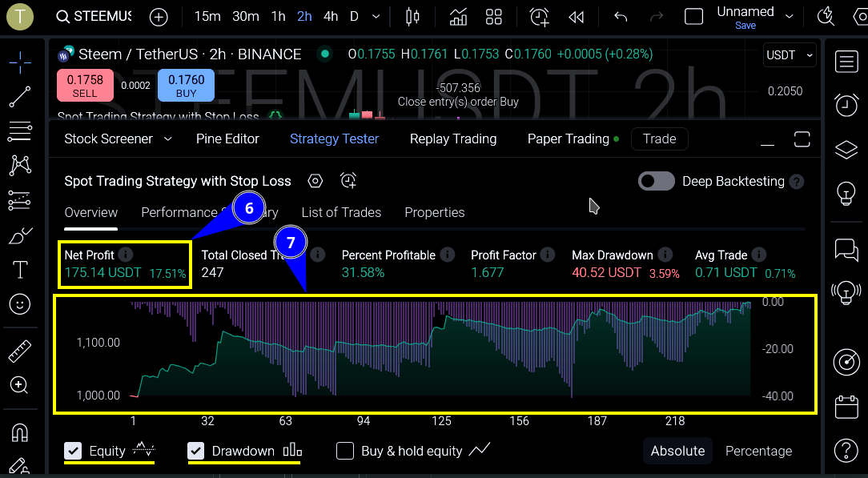The width and height of the screenshot is (868, 478).
Task: Select the ruler measure tool
Action: [x=20, y=351]
